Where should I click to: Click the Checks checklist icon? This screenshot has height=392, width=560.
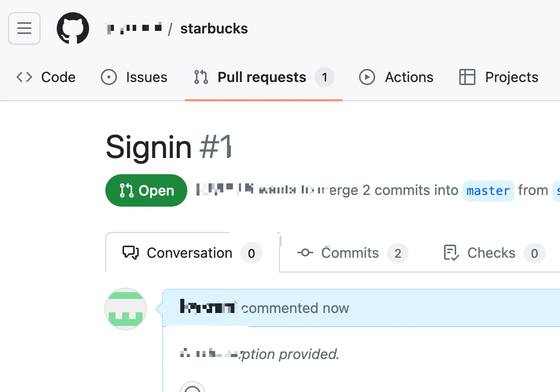click(x=451, y=253)
